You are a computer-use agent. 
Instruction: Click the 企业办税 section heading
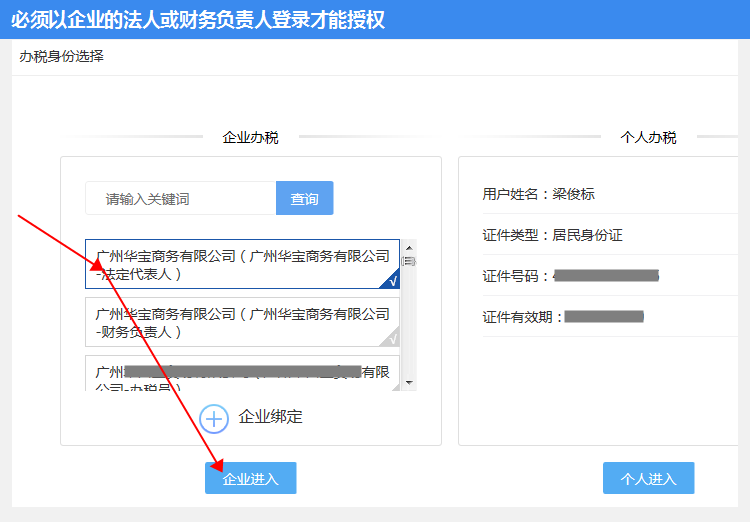pyautogui.click(x=250, y=137)
